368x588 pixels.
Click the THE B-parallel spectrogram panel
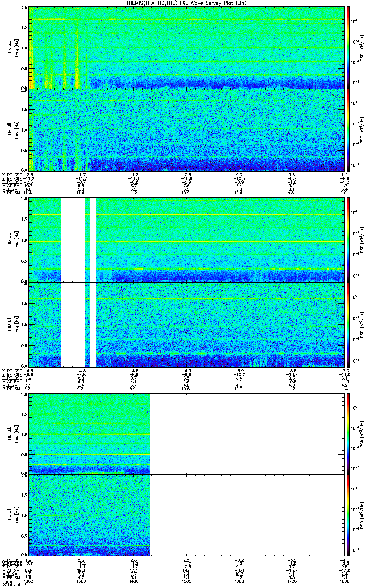tap(187, 515)
